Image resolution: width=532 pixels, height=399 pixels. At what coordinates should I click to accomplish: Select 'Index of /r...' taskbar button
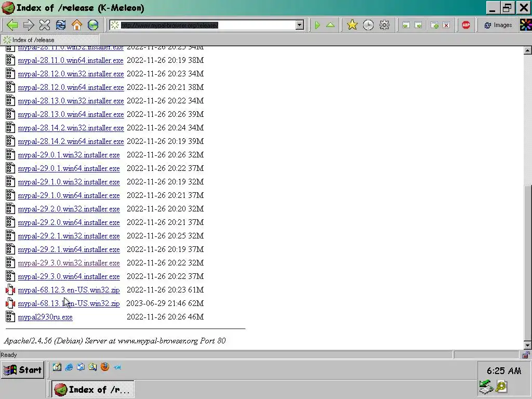coord(92,390)
